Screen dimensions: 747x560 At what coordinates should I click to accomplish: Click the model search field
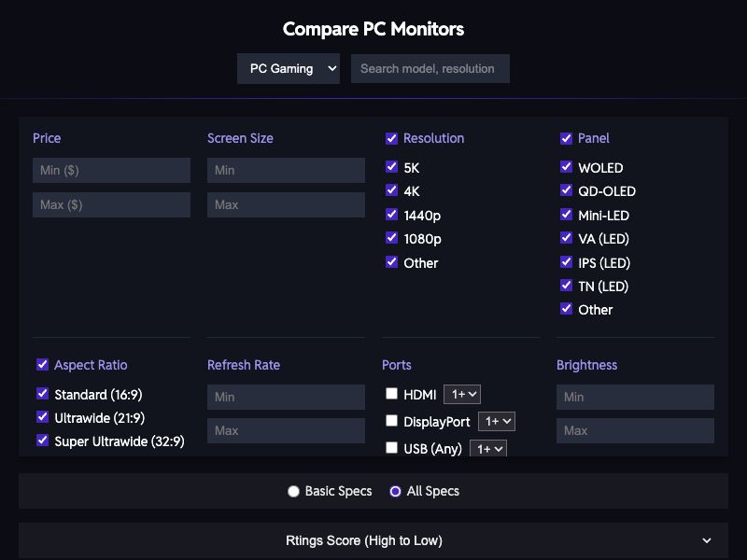point(430,68)
